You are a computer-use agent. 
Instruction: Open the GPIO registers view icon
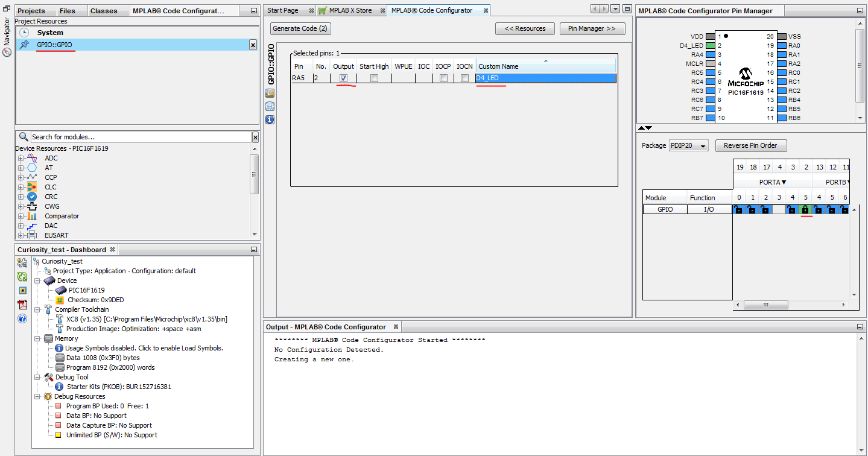[x=270, y=106]
